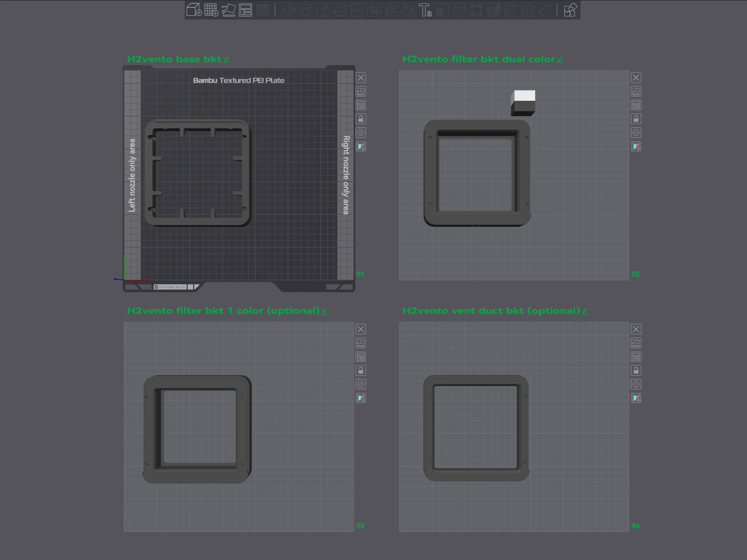Click the 'Bambu Textured PEI Plate' label

[x=239, y=80]
